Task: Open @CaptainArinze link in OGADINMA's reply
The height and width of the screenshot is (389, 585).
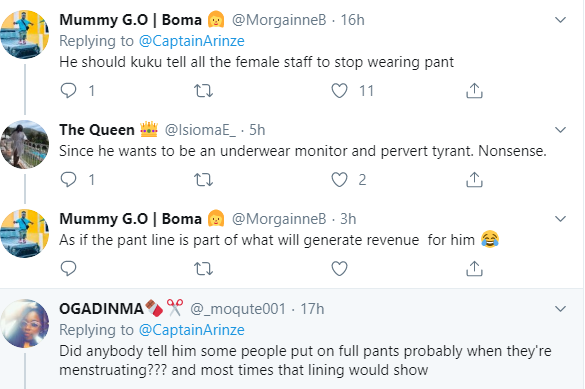Action: (x=191, y=330)
